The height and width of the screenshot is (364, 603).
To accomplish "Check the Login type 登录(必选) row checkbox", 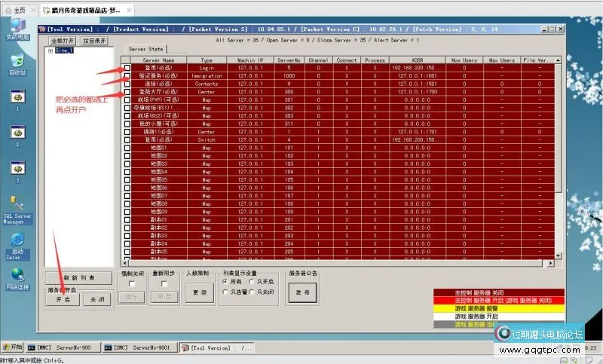I will click(127, 68).
